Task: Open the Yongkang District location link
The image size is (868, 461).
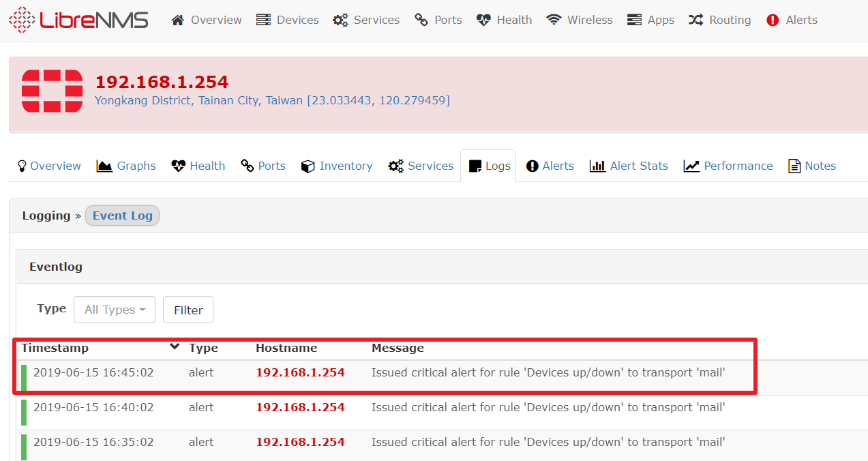Action: point(272,100)
